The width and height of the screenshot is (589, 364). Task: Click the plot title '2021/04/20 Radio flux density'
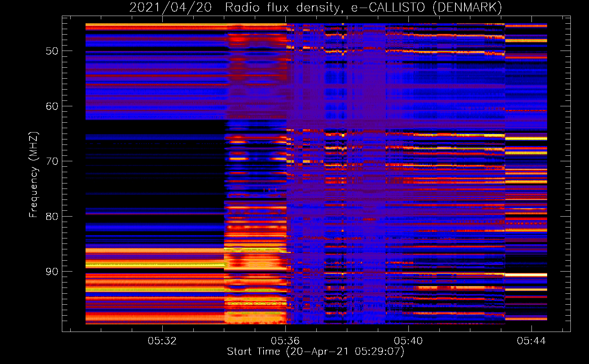(x=316, y=7)
